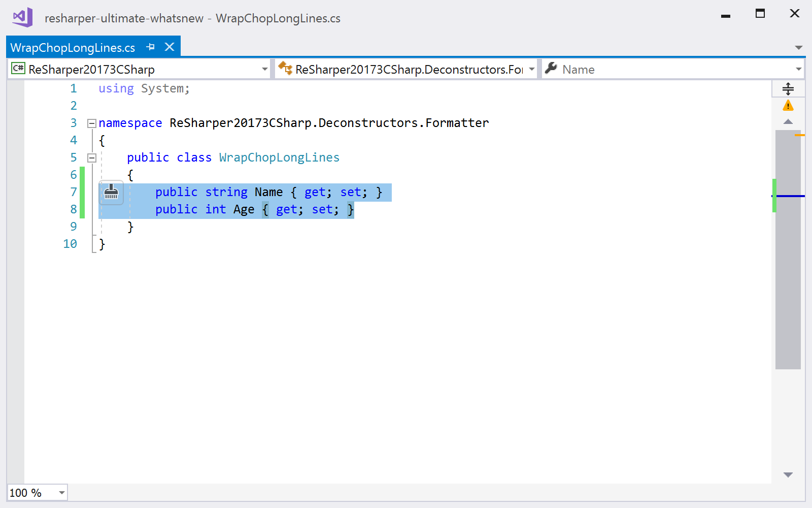Viewport: 812px width, 508px height.
Task: Open the document tabs overflow arrow
Action: click(x=798, y=48)
